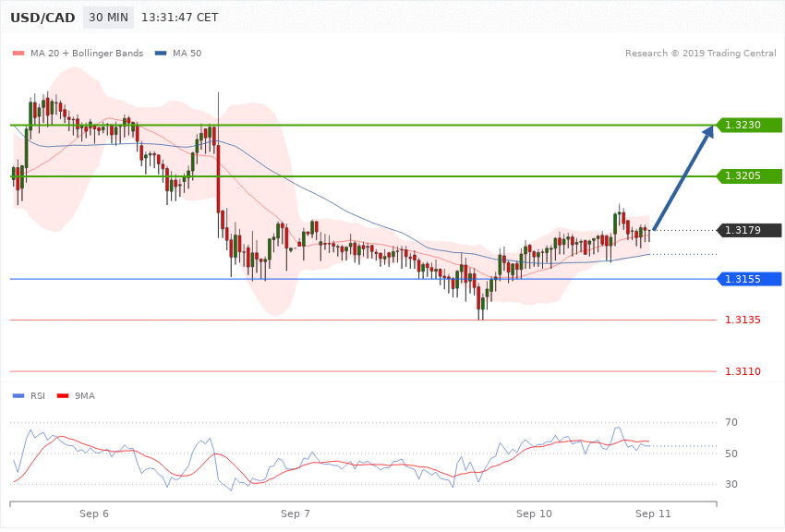Click the RSI 50 level label

point(731,453)
